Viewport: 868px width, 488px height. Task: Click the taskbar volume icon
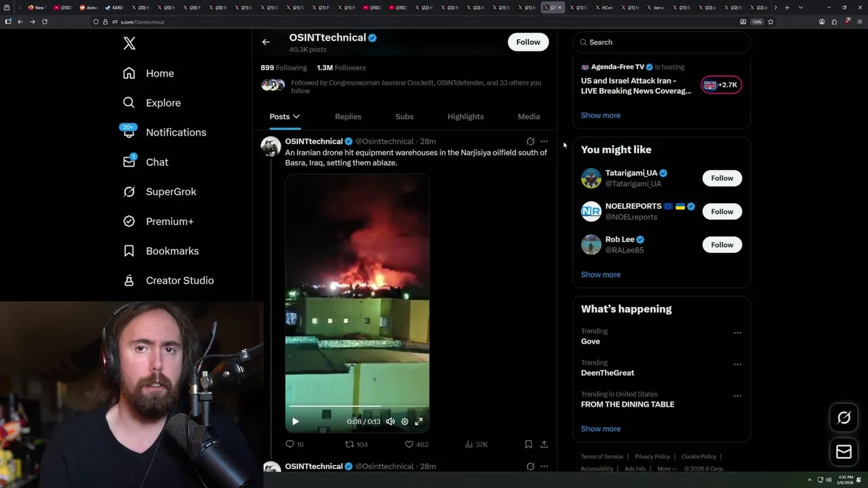829,480
